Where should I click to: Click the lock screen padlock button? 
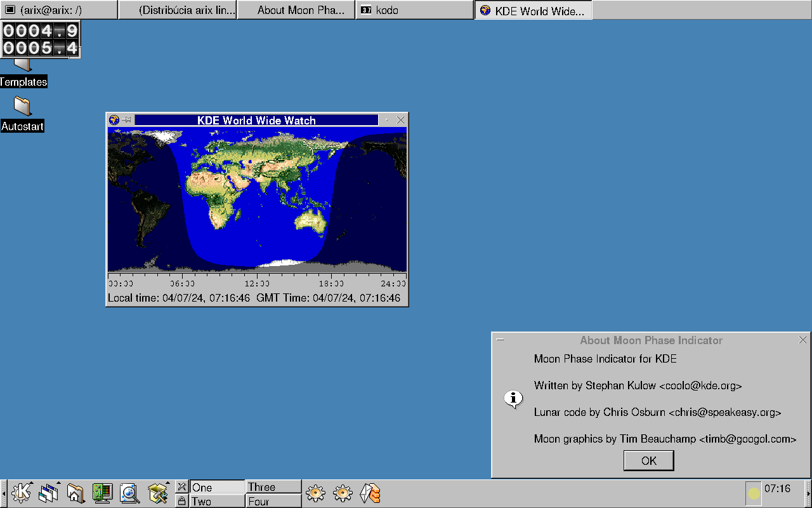(x=182, y=501)
